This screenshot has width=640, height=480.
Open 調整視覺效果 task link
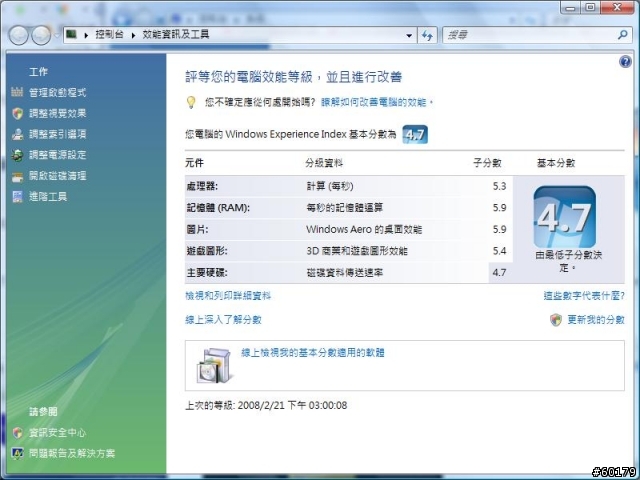coord(58,113)
